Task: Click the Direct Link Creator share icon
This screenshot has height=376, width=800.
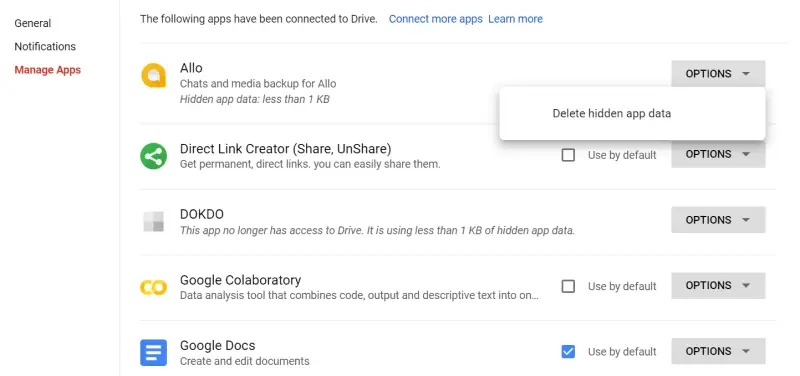Action: pyautogui.click(x=154, y=156)
